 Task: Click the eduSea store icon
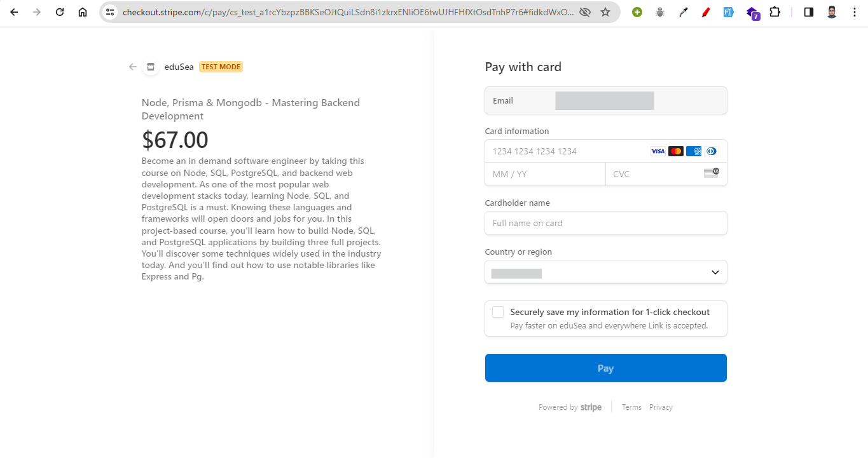click(151, 67)
